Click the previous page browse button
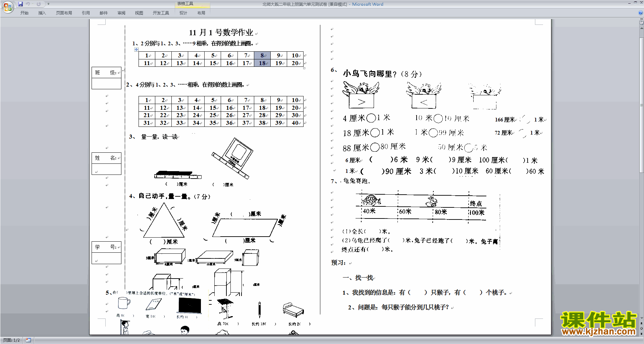Screen dimensions: 644x344 [x=642, y=323]
